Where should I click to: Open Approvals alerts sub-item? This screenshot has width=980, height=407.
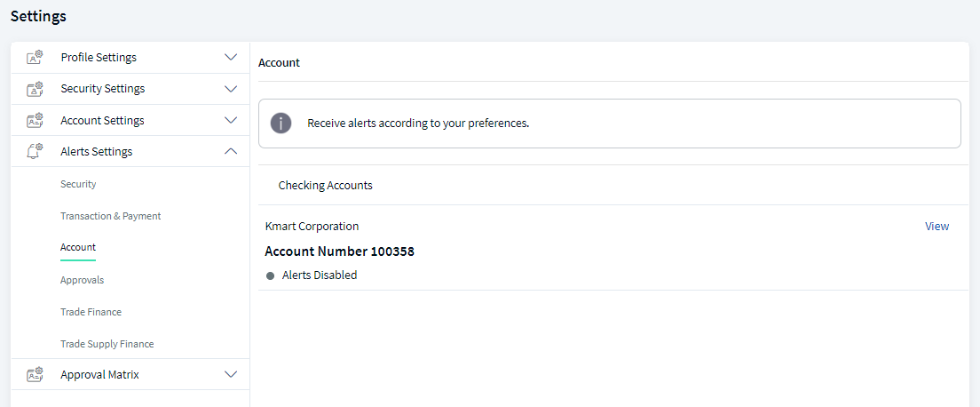click(x=83, y=280)
